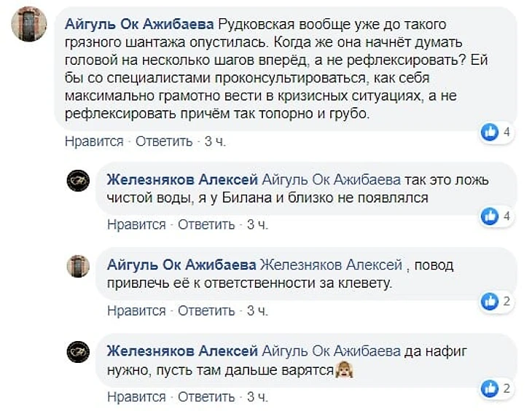This screenshot has height=411, width=532.
Task: Open Айгуль avatar on 'повод привлечь' reply
Action: click(78, 266)
